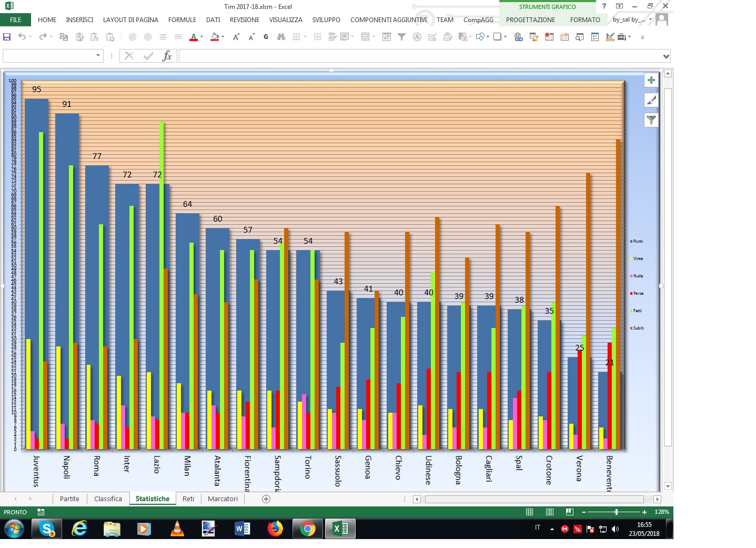Screen dimensions: 756x548
Task: Open the font color dropdown arrow
Action: (x=201, y=37)
